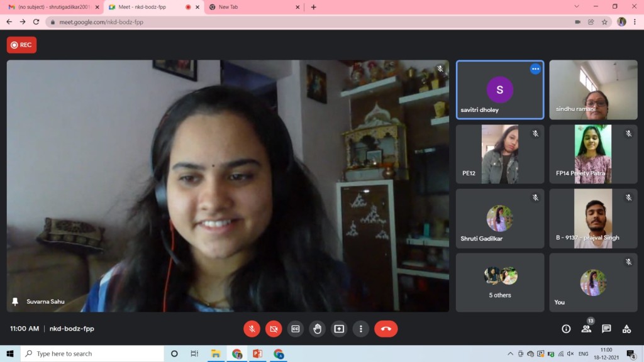
Task: Close the Gmail browser tab
Action: coord(97,7)
